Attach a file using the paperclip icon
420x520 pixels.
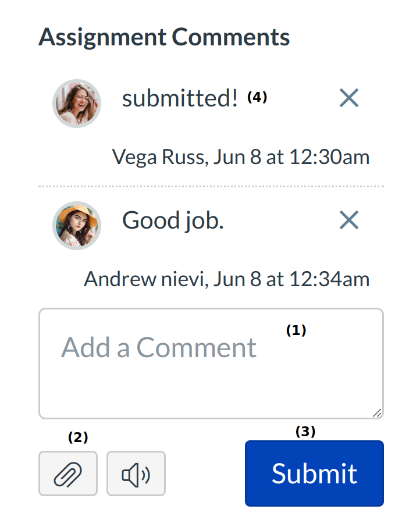68,473
